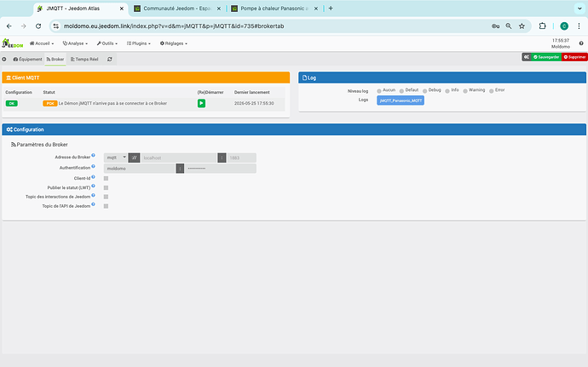
Task: Switch to Communauté Jeedom browser tab
Action: pos(177,9)
